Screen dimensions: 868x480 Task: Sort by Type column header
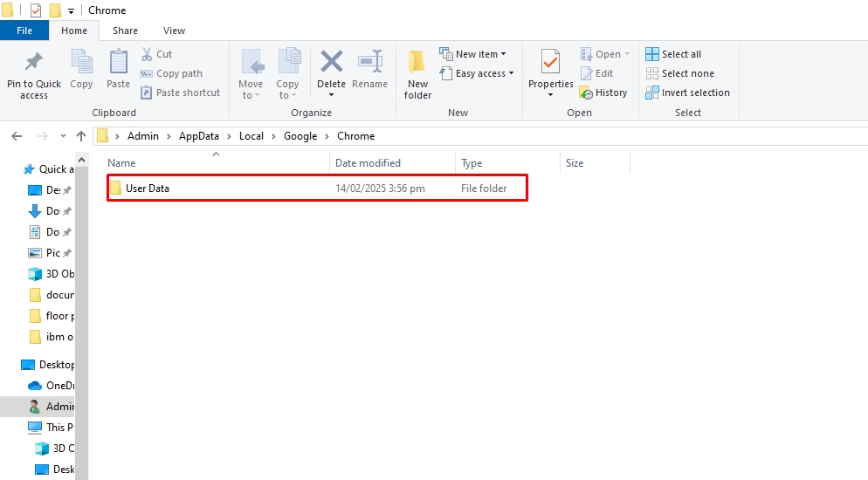click(507, 163)
